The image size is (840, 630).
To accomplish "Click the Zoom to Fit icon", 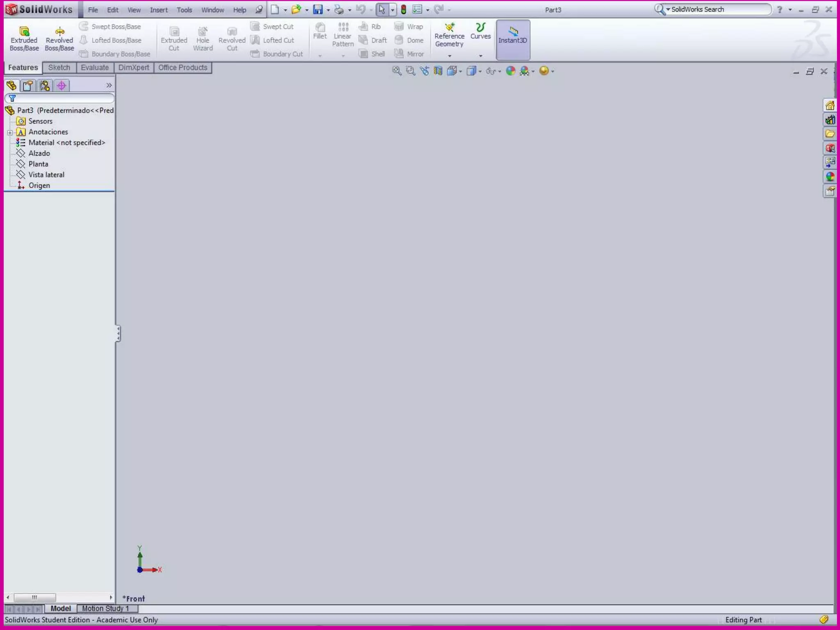I will [397, 71].
